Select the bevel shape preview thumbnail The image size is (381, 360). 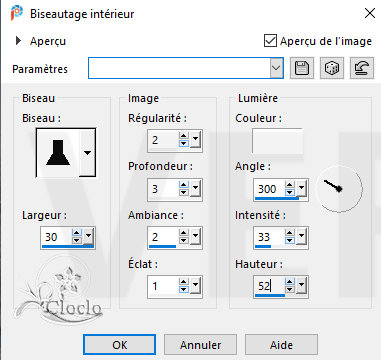pyautogui.click(x=58, y=153)
